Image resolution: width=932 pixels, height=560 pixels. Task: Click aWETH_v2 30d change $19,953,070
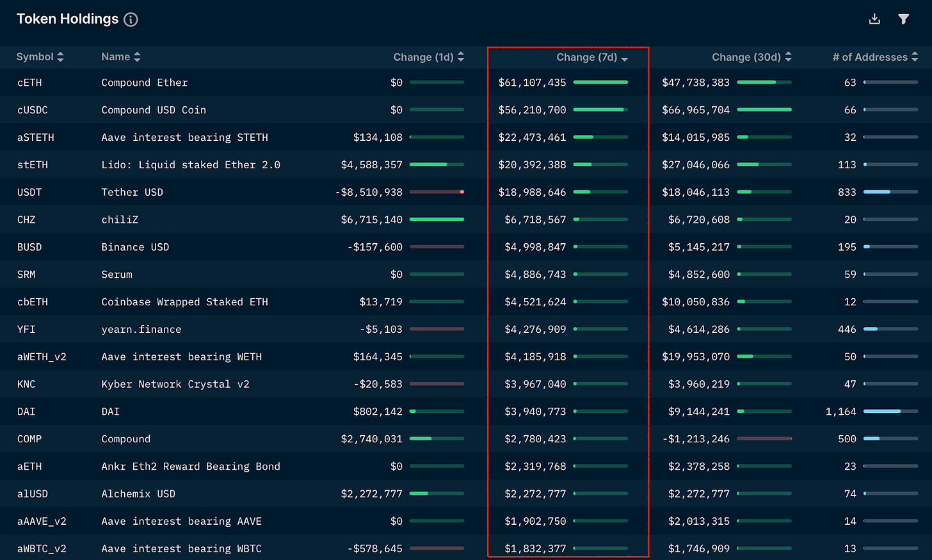pyautogui.click(x=696, y=357)
